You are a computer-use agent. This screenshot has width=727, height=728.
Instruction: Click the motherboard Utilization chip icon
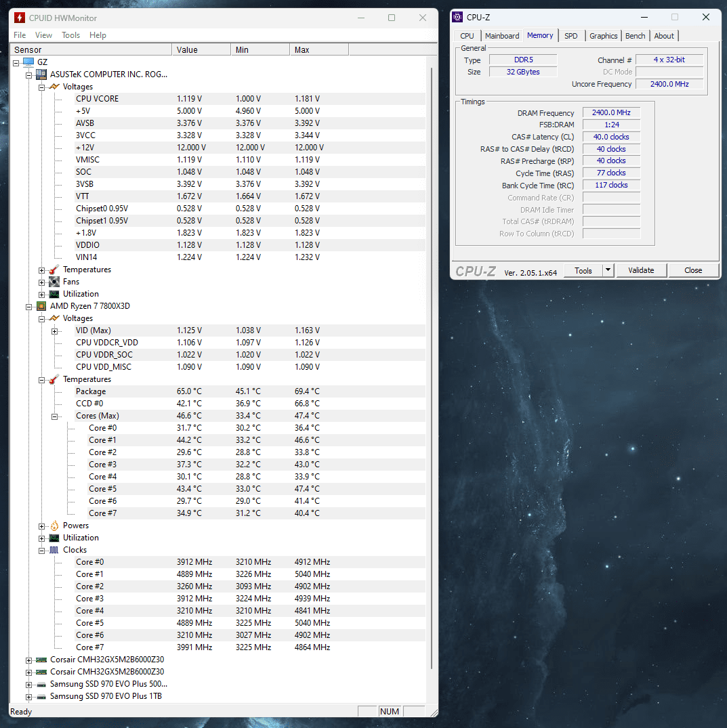point(54,294)
